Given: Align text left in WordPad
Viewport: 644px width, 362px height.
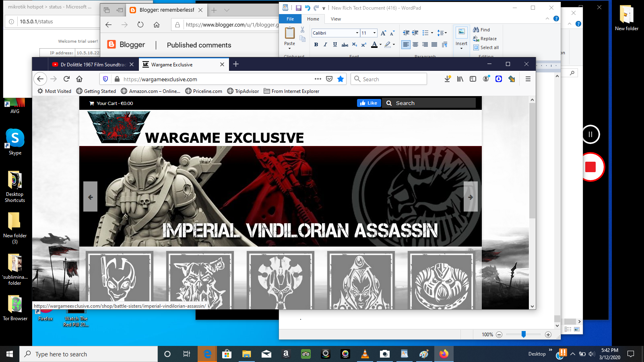Looking at the screenshot, I should pos(406,45).
